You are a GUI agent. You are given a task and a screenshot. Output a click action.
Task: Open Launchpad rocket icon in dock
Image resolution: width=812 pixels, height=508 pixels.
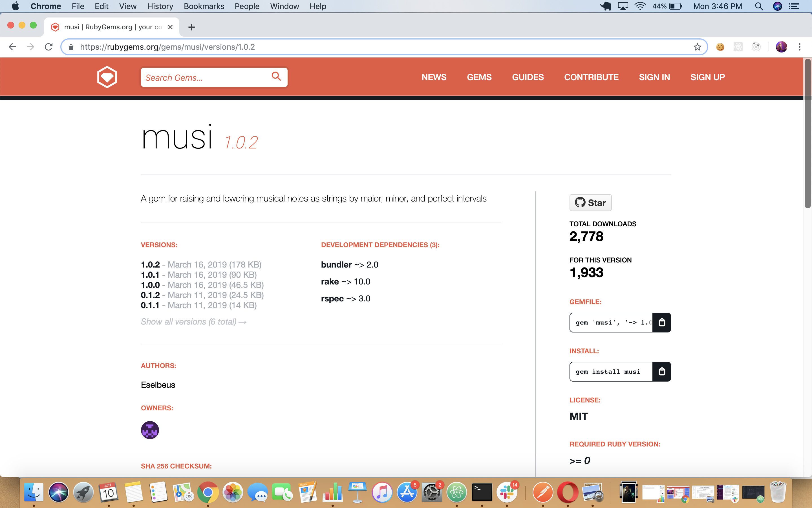pos(83,492)
